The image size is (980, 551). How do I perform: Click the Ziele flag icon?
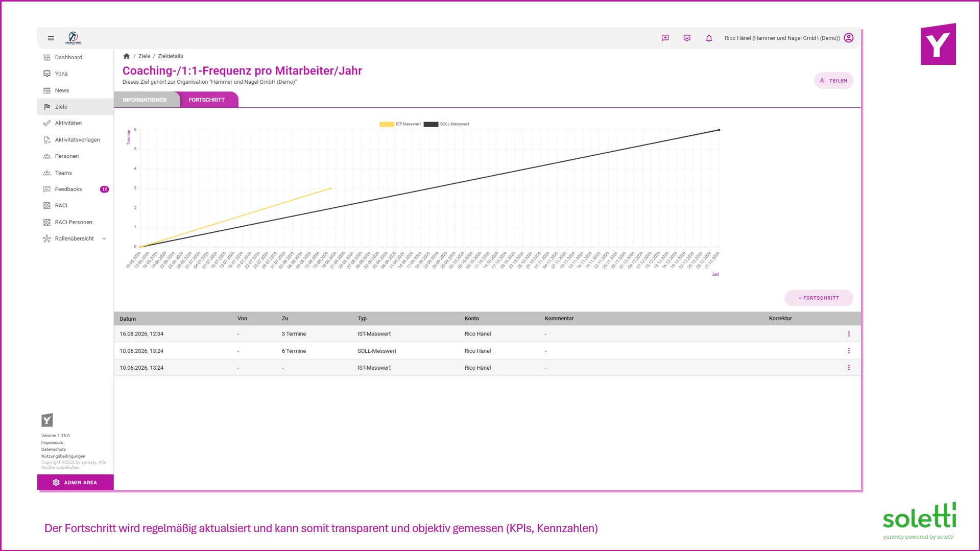tap(47, 107)
